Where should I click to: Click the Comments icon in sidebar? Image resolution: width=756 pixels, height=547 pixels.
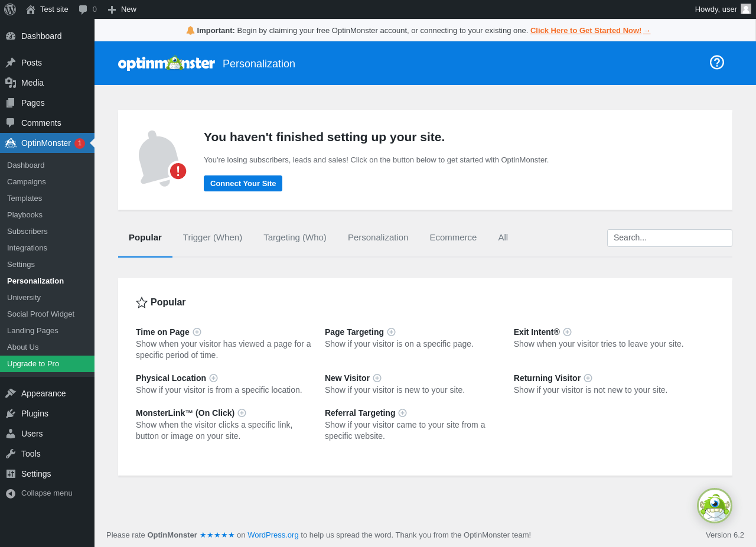tap(11, 123)
